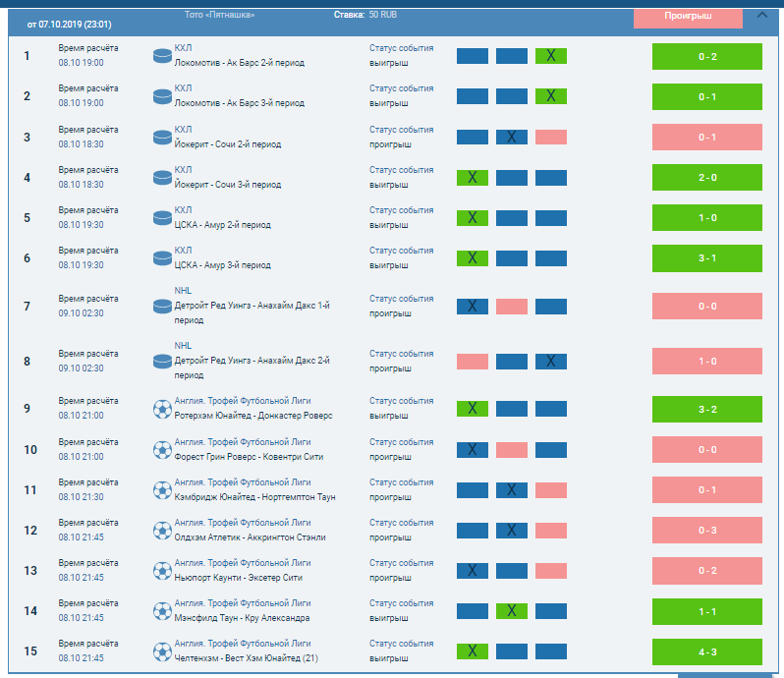Click soccer ball icon for Челтенхэм match
The height and width of the screenshot is (678, 784).
click(x=162, y=651)
